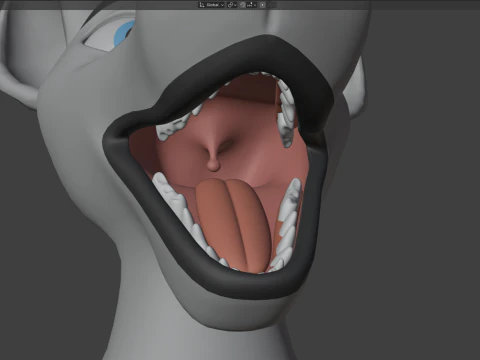480x360 pixels.
Task: Open the snapping options dropdown
Action: coord(252,5)
